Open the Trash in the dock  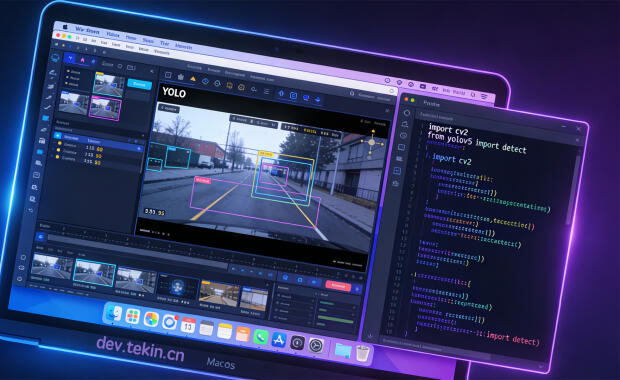[363, 353]
